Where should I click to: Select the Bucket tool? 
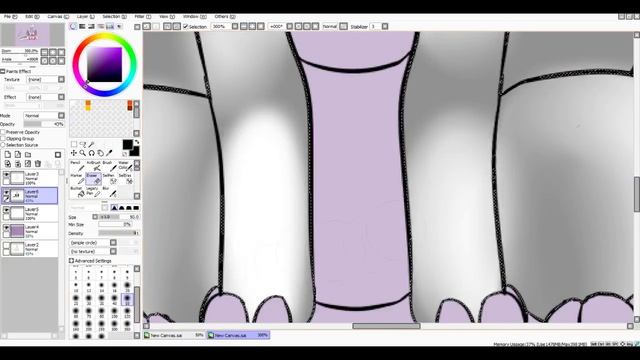tap(78, 191)
